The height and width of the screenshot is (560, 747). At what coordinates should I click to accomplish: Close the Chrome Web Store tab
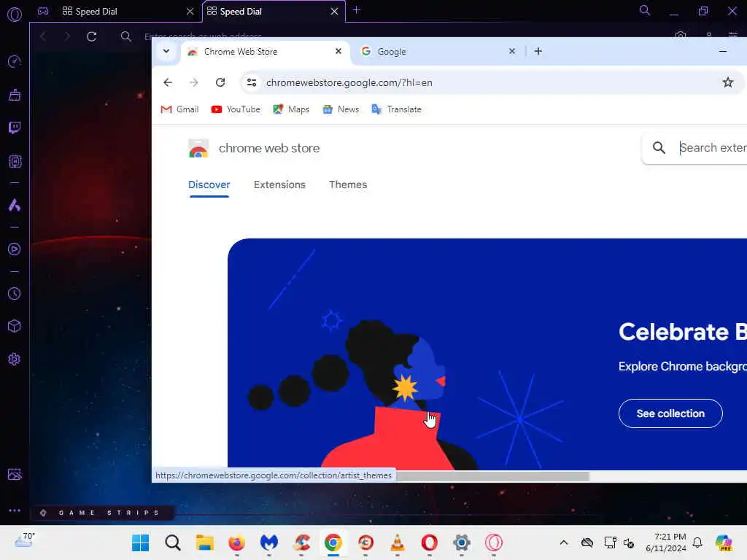coord(338,51)
